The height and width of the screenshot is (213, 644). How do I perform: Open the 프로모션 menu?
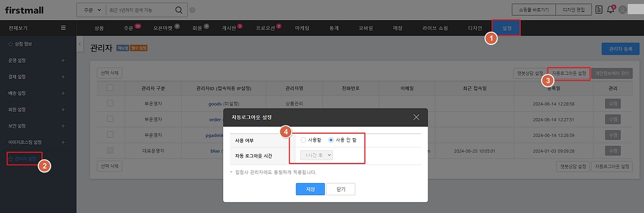point(265,28)
